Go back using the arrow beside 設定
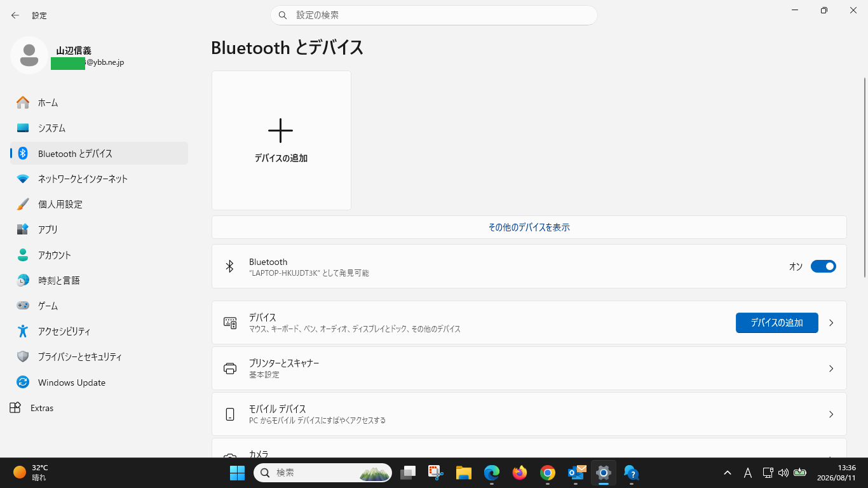This screenshot has width=868, height=488. pos(15,15)
